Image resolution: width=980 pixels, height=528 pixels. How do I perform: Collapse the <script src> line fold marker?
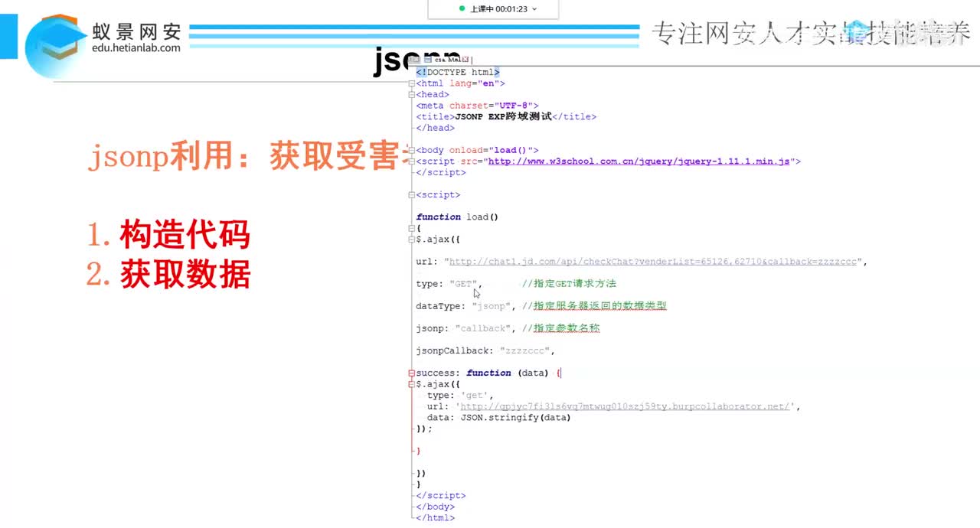point(412,161)
